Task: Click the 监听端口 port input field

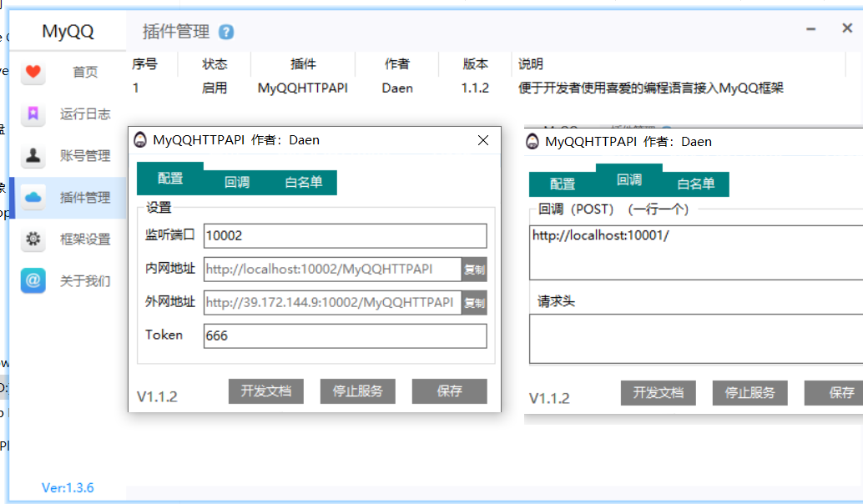Action: tap(345, 235)
